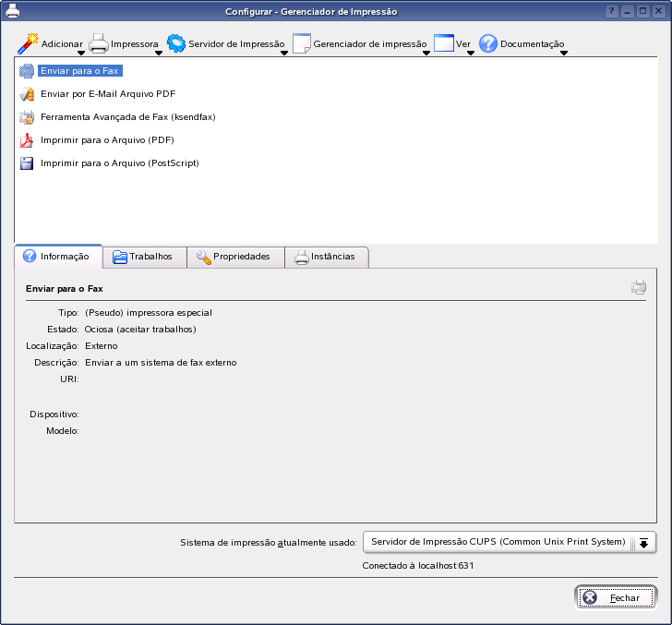Click the printer icon in the info panel header
Viewport: 672px width, 625px height.
point(639,287)
